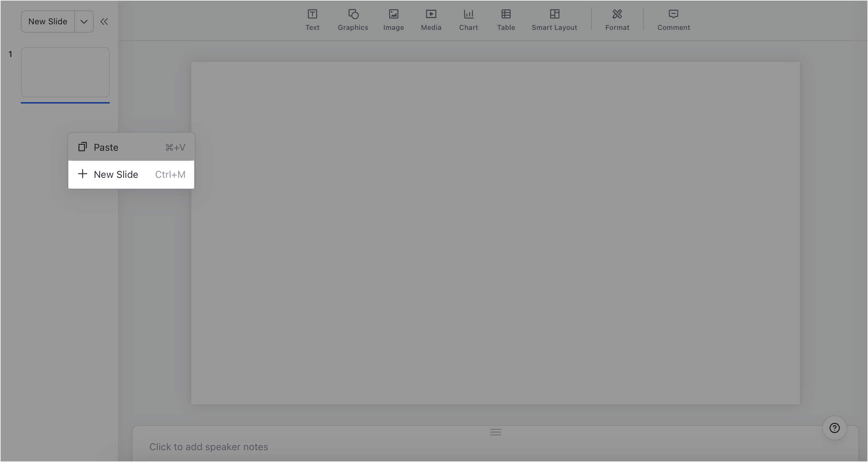Image resolution: width=868 pixels, height=462 pixels.
Task: Open the Format tool
Action: [x=617, y=20]
